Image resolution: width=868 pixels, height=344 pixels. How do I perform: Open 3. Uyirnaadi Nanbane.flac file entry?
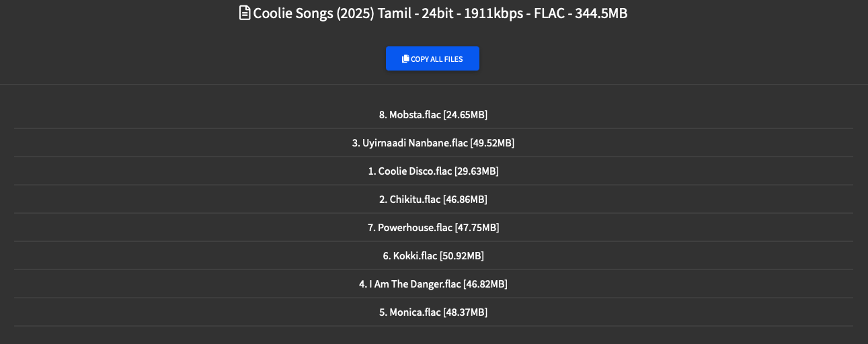pos(433,143)
